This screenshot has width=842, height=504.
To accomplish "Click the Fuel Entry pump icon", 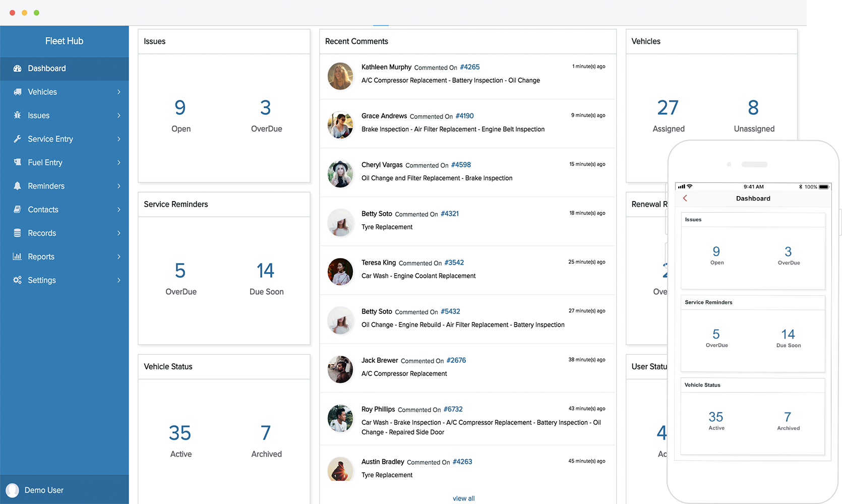I will (x=17, y=162).
